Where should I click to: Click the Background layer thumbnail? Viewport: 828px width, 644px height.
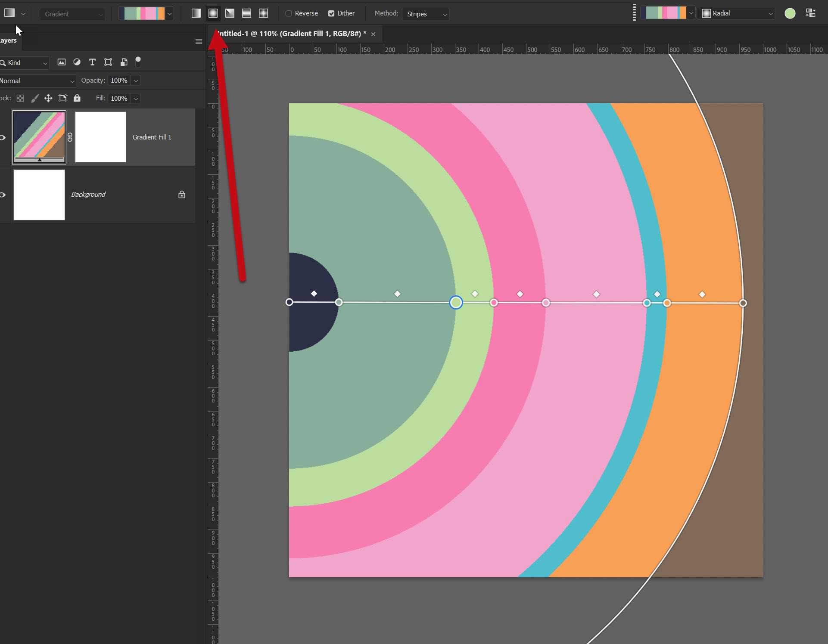(x=39, y=195)
